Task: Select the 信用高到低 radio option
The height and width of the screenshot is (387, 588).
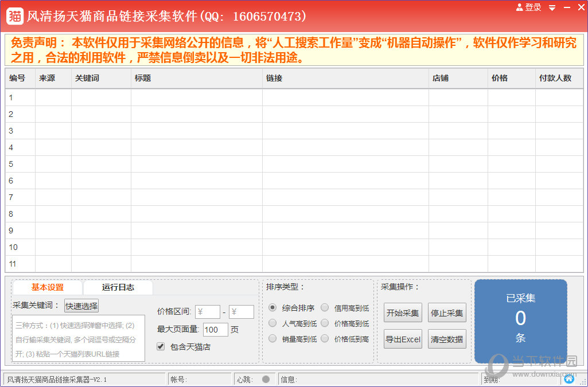Action: [x=325, y=308]
